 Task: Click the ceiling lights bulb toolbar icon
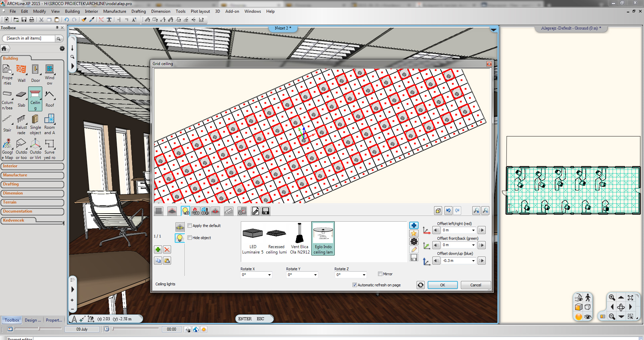185,211
